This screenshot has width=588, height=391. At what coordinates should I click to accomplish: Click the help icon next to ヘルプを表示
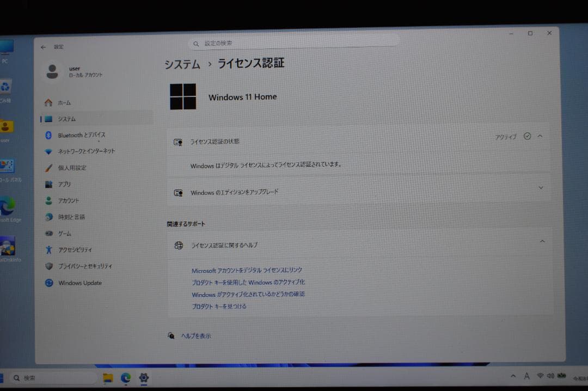pos(171,335)
